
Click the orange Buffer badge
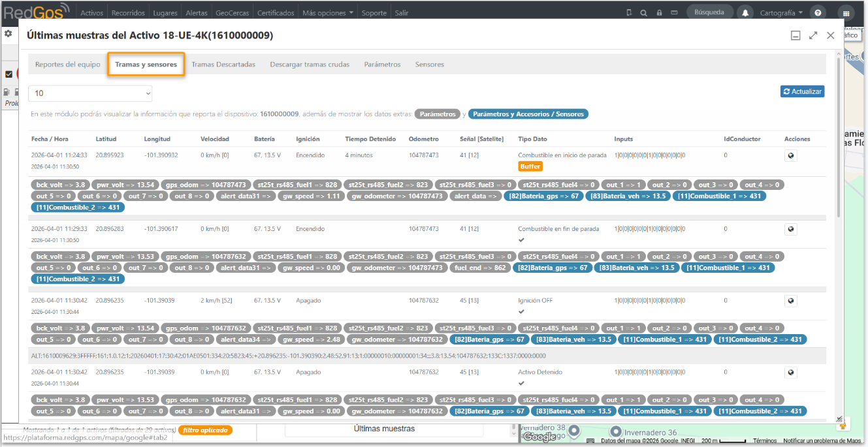pyautogui.click(x=530, y=166)
